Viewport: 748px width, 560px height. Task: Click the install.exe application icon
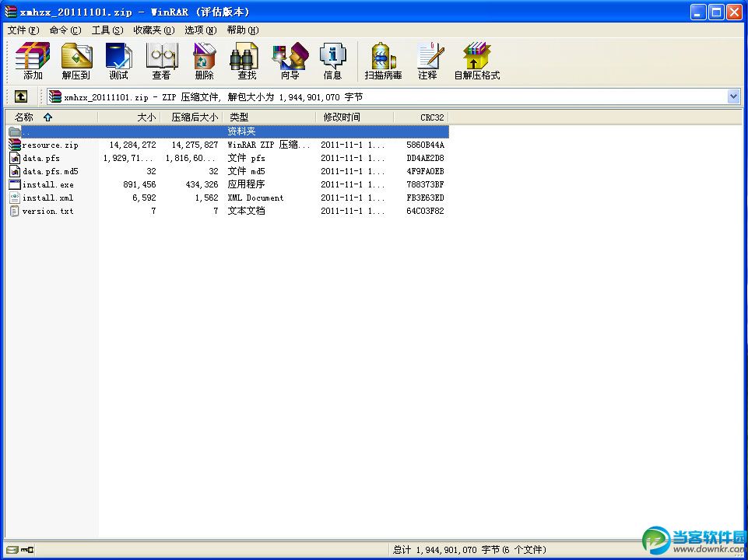(x=15, y=184)
